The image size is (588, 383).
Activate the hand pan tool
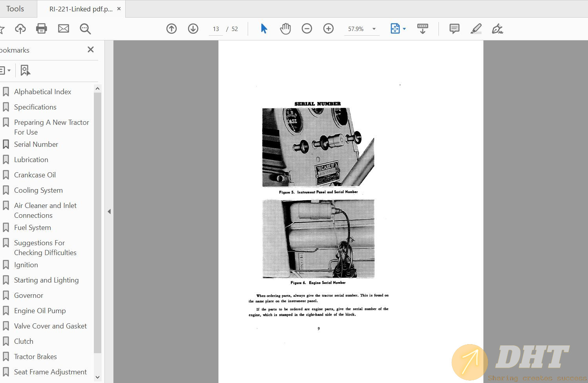285,29
